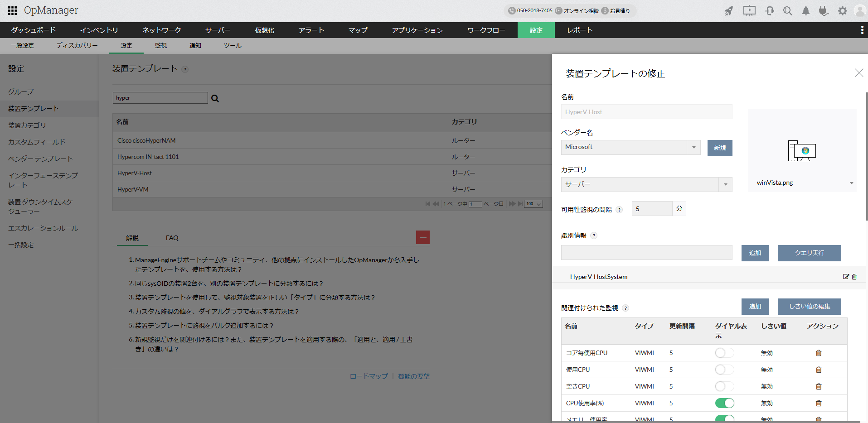Click the rocket icon in top bar
Image resolution: width=868 pixels, height=423 pixels.
(728, 11)
